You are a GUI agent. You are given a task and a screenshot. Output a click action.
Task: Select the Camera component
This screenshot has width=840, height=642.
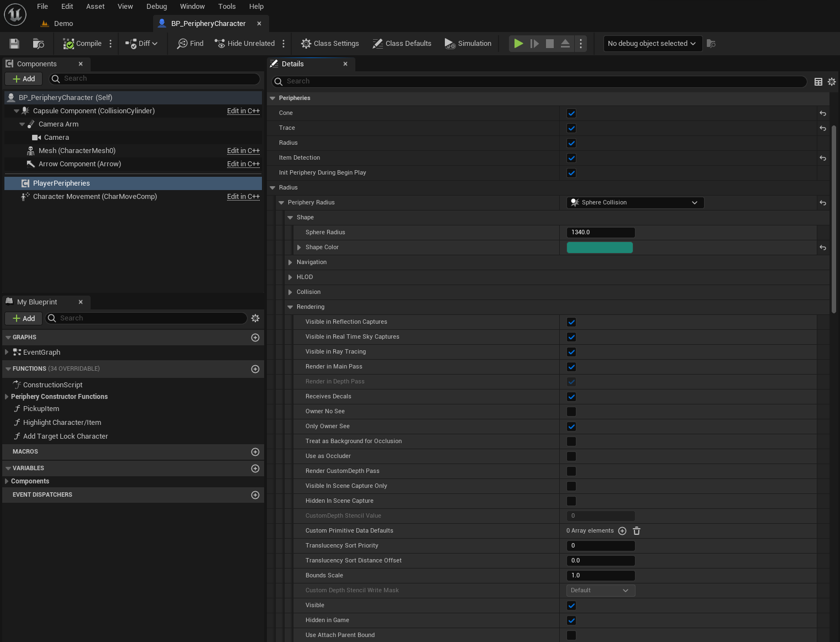tap(56, 138)
